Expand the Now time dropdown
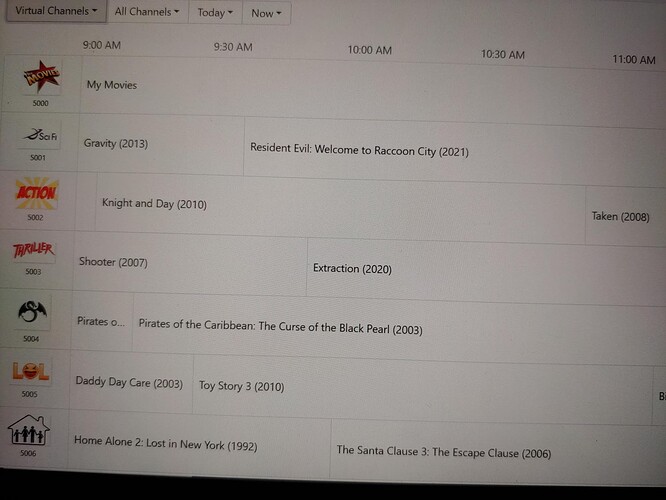666x500 pixels. [266, 13]
